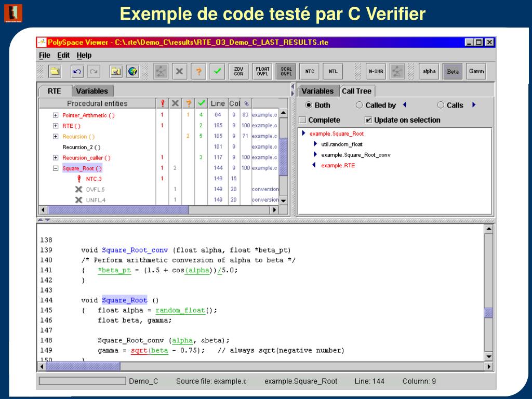Click the orange question column header

click(188, 103)
